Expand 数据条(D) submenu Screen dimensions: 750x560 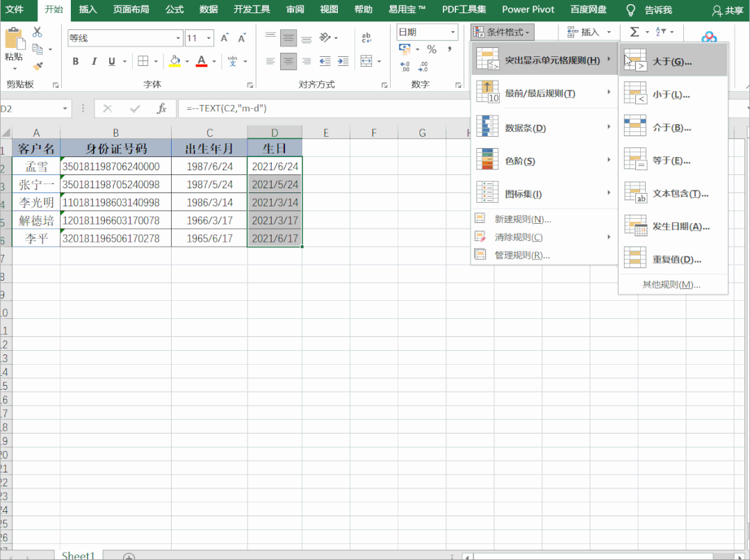545,128
